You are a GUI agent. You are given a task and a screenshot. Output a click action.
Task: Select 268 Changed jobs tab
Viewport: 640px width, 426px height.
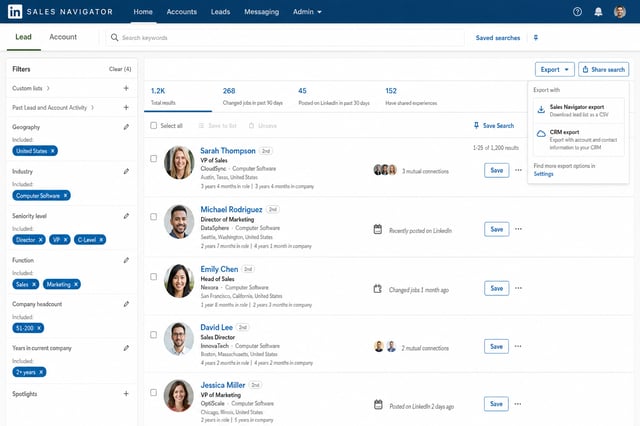(x=253, y=96)
